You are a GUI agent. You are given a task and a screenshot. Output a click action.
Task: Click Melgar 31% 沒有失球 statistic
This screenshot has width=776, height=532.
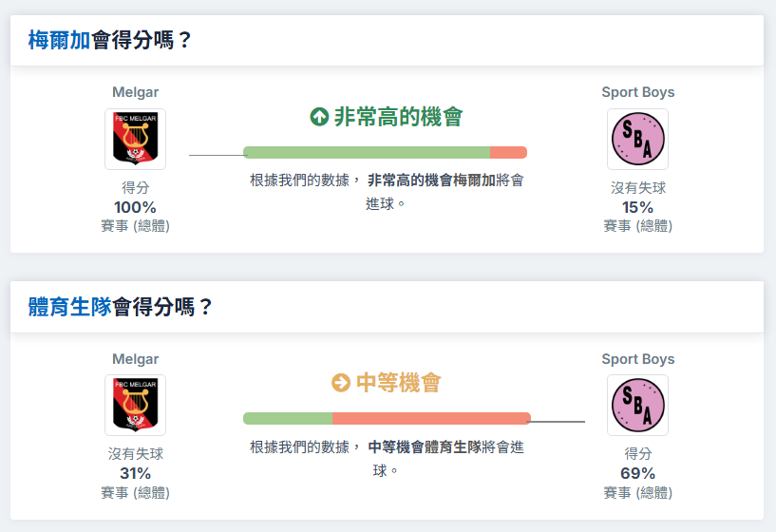click(135, 473)
